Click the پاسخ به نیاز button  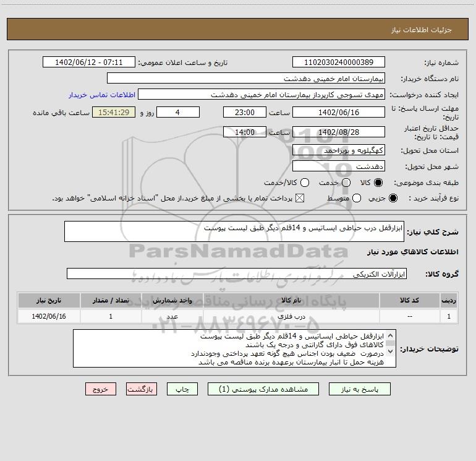click(x=359, y=389)
